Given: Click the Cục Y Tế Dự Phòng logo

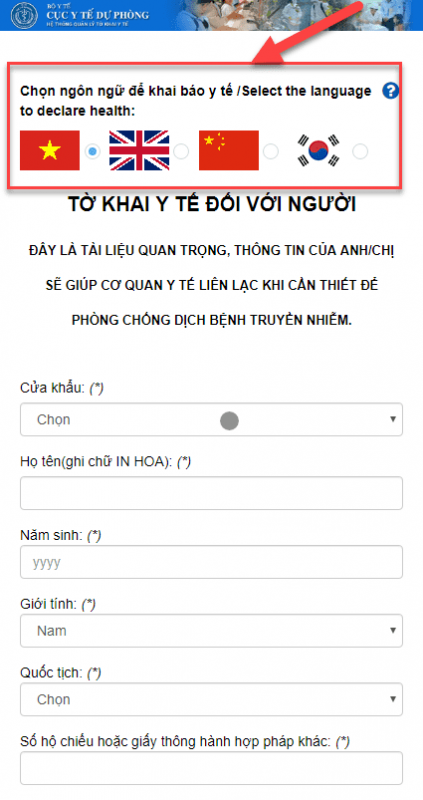Looking at the screenshot, I should pos(24,15).
